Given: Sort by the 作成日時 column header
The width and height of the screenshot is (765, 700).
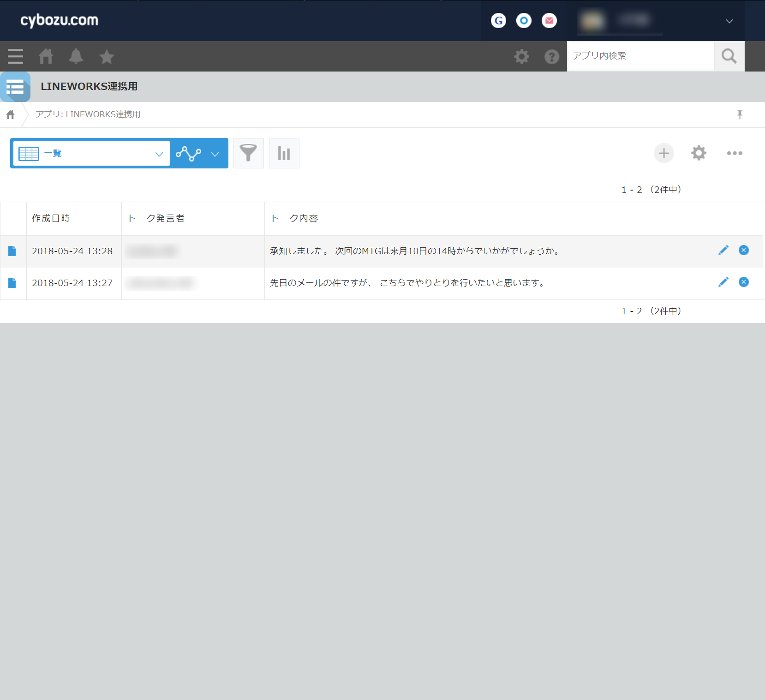Looking at the screenshot, I should tap(51, 218).
